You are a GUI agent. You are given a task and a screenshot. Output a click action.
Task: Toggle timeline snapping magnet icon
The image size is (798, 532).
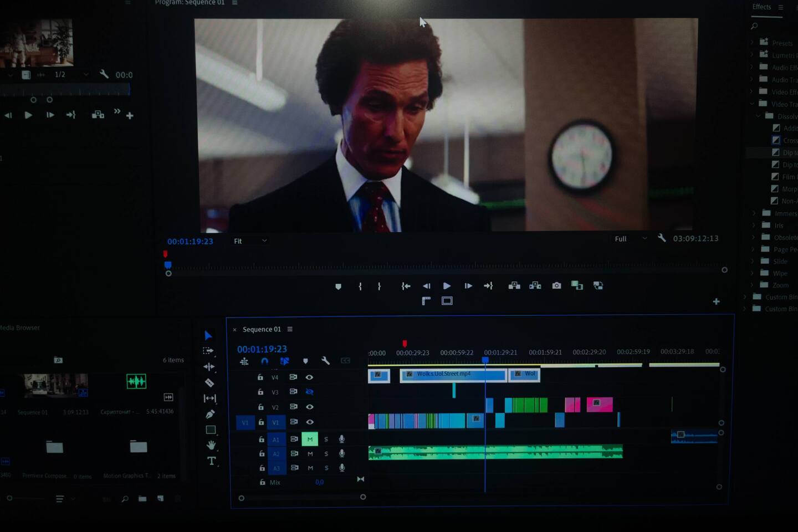pos(264,361)
